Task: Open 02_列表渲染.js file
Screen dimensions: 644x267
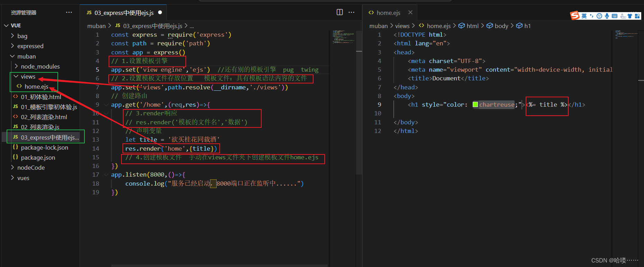Action: (40, 127)
